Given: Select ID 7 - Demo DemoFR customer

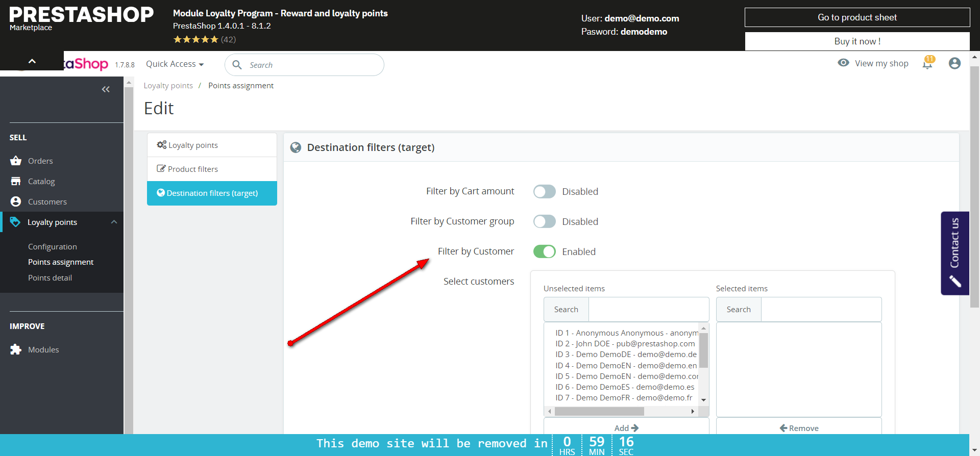Looking at the screenshot, I should [x=624, y=397].
